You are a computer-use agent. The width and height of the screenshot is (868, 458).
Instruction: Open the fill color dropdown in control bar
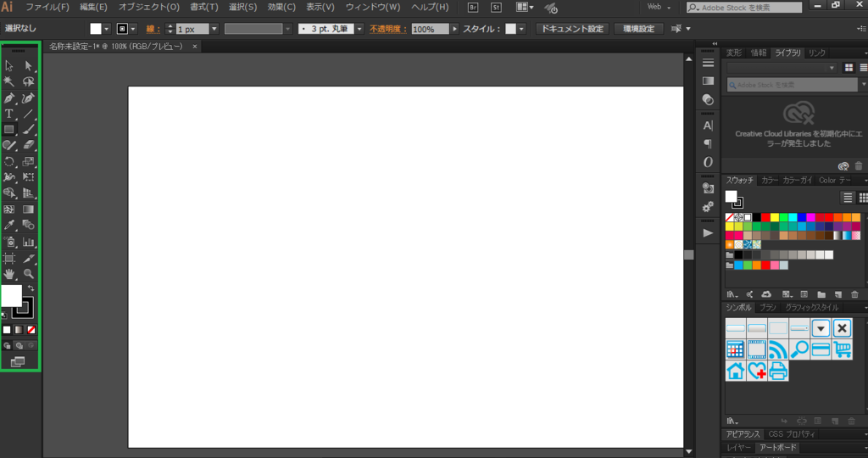tap(106, 29)
